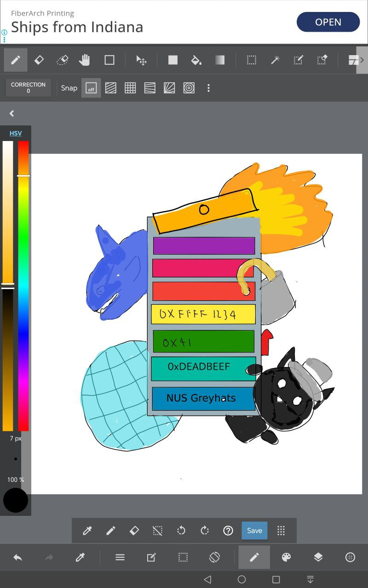Undo the last stroke
Viewport: 368px width, 588px height.
point(17,557)
